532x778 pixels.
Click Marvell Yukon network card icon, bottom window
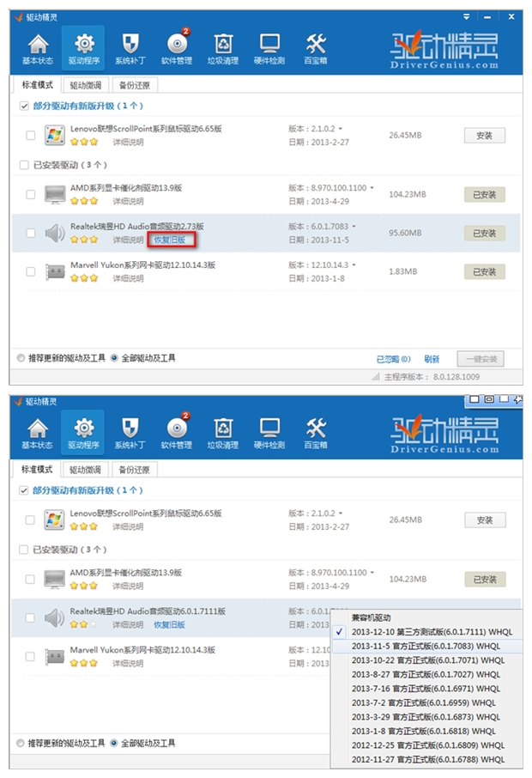click(54, 656)
